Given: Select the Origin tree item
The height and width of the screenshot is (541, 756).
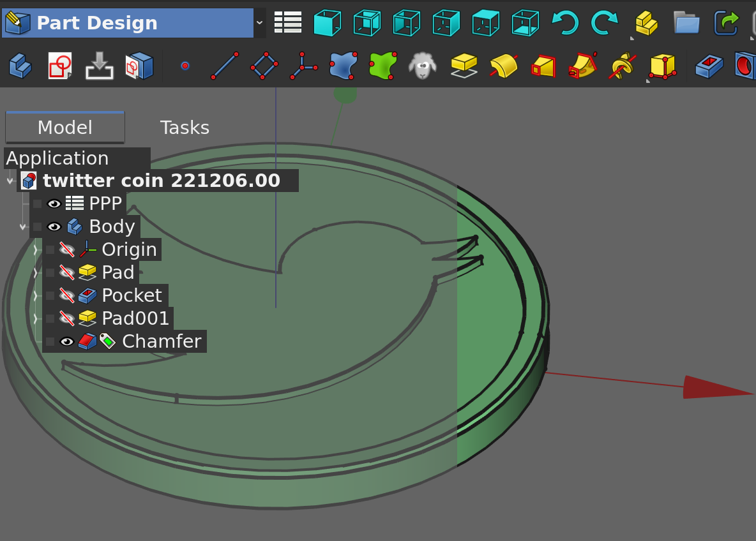Looking at the screenshot, I should 129,249.
